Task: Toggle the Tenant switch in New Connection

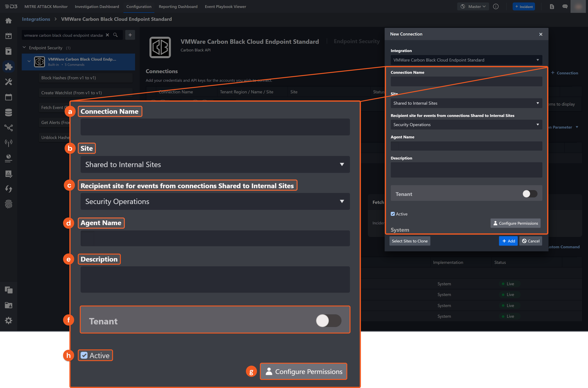Action: click(x=530, y=194)
